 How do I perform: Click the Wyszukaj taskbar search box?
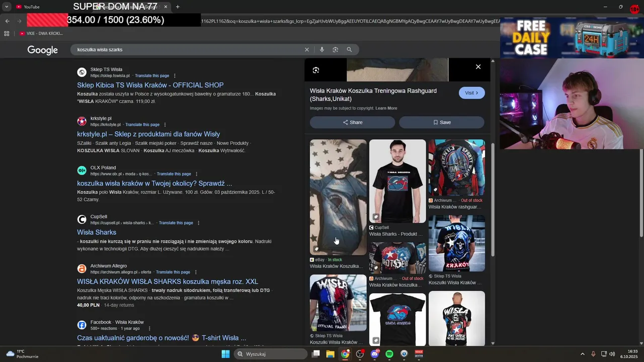click(x=270, y=354)
